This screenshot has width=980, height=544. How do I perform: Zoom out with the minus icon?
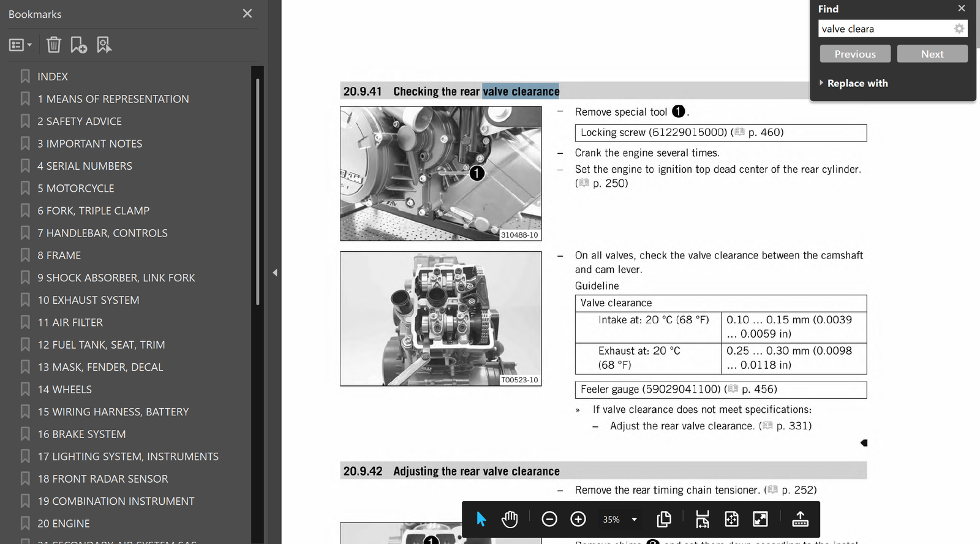[549, 519]
